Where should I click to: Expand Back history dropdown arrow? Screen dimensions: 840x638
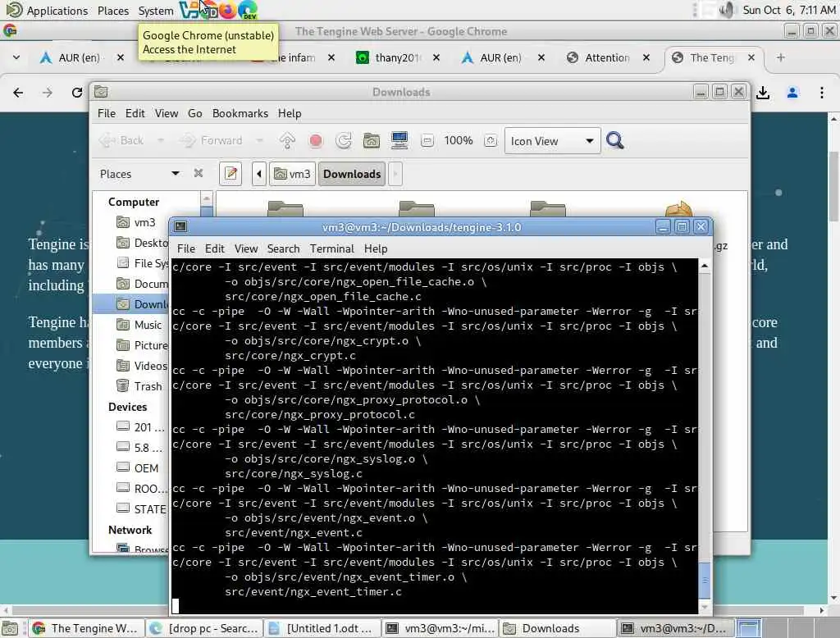pyautogui.click(x=160, y=141)
